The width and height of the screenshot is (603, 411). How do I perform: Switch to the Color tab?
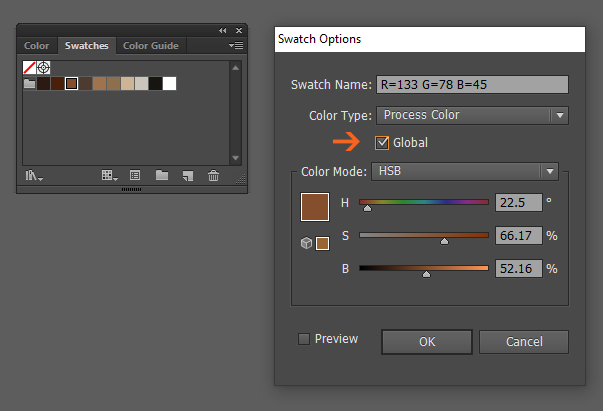pos(37,45)
